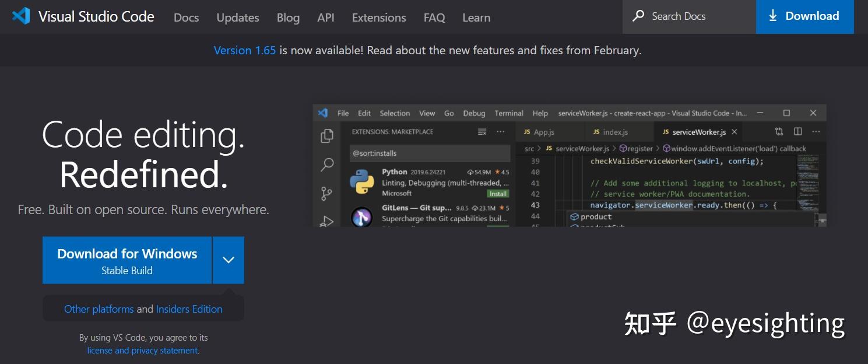Open the Version 1.65 link
The width and height of the screenshot is (868, 364).
(x=245, y=50)
